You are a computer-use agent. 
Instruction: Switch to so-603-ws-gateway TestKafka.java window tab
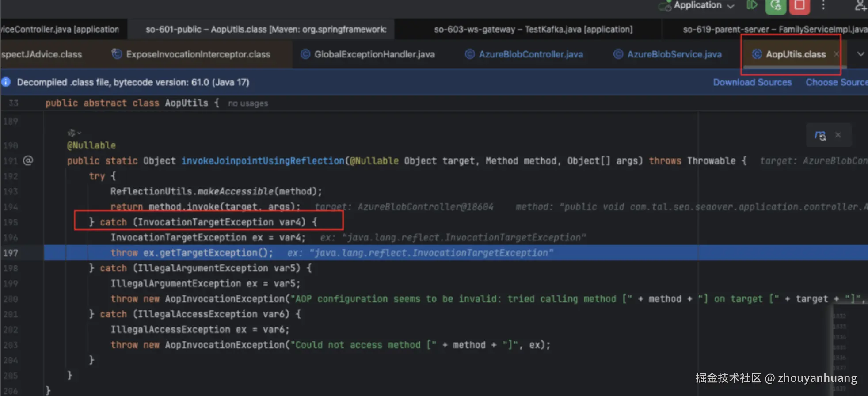533,29
